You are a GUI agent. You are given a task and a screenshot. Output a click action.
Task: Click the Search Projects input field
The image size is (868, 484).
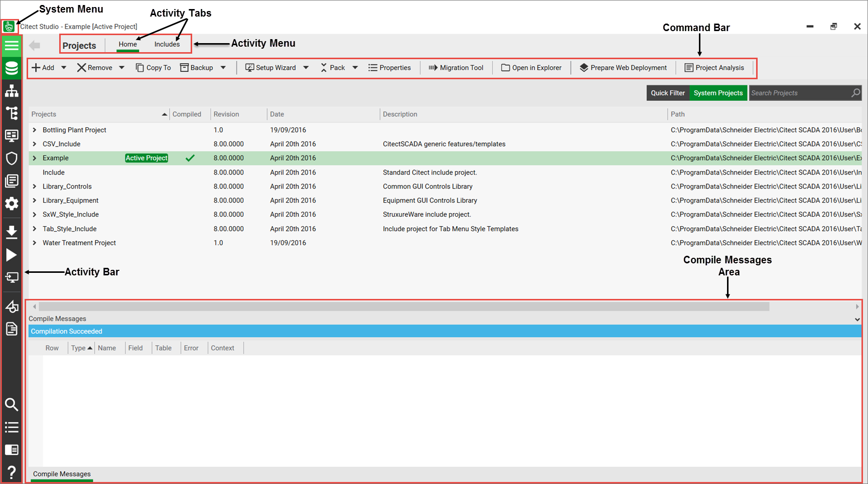[799, 93]
